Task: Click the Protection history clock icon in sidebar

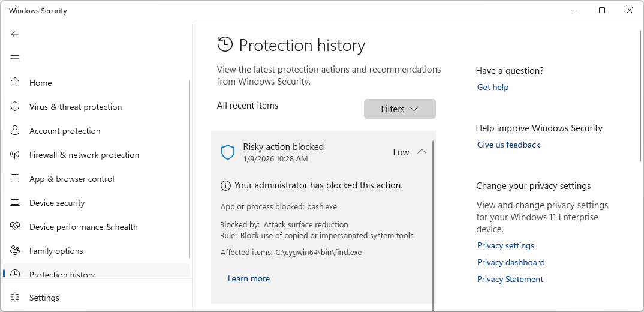Action: [x=15, y=274]
